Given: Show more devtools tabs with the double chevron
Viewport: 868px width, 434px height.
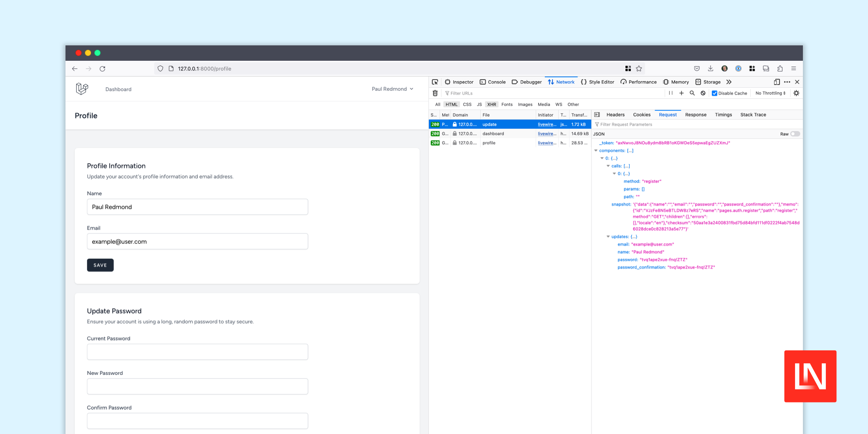Looking at the screenshot, I should (729, 82).
